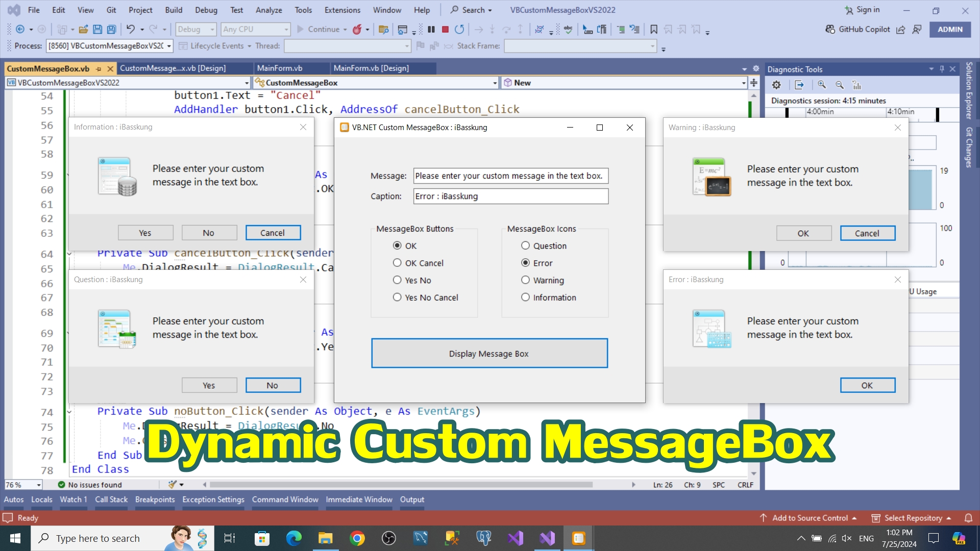980x551 pixels.
Task: Click the editor split window icon
Action: point(754,83)
